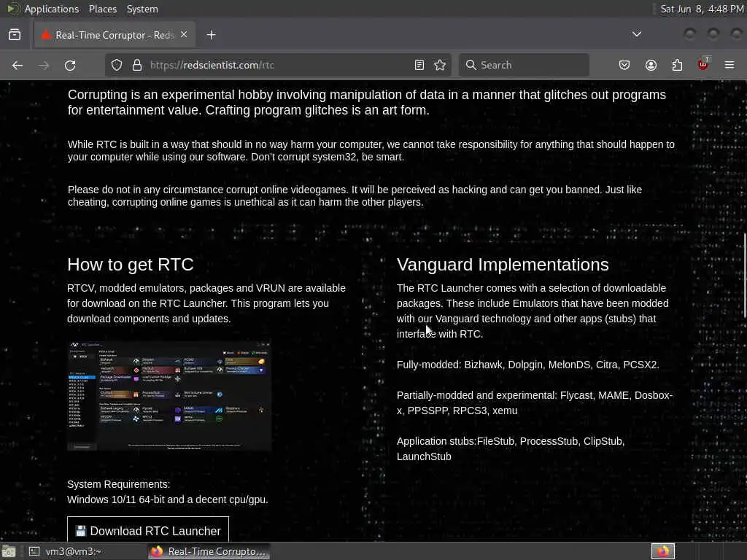
Task: Open the Firefox View icon beside the tabs
Action: pyautogui.click(x=15, y=35)
